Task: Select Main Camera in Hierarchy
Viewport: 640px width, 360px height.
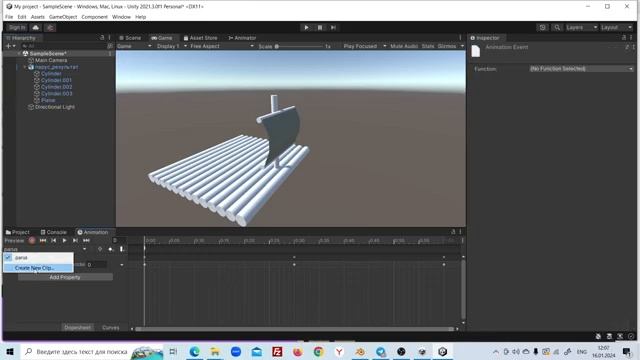Action: coord(51,60)
